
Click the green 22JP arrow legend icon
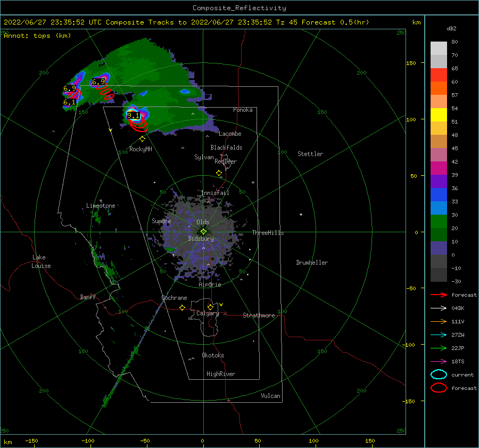click(x=439, y=348)
